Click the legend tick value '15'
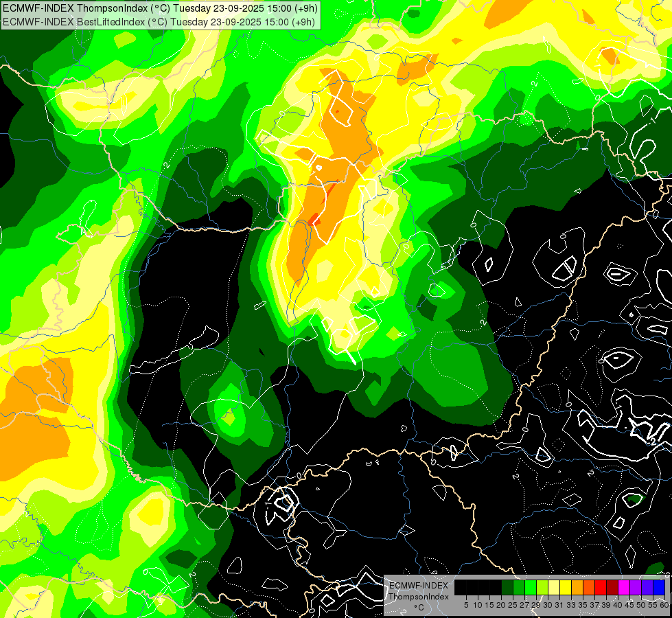This screenshot has width=672, height=618. point(489,605)
